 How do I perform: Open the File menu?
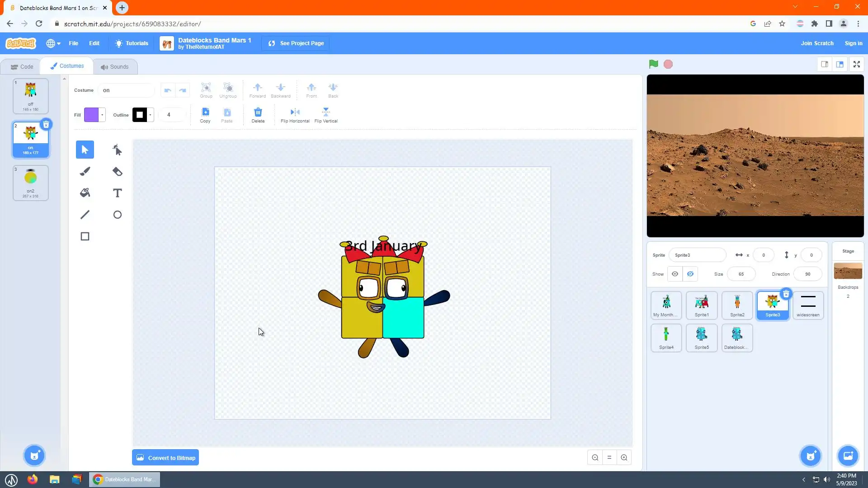73,43
